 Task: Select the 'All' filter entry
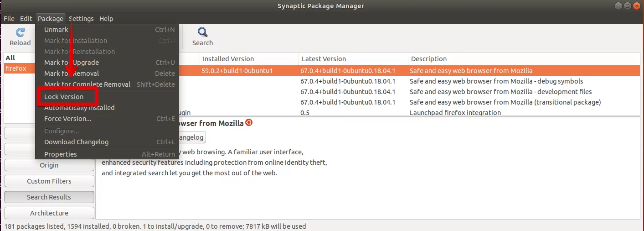(20, 58)
